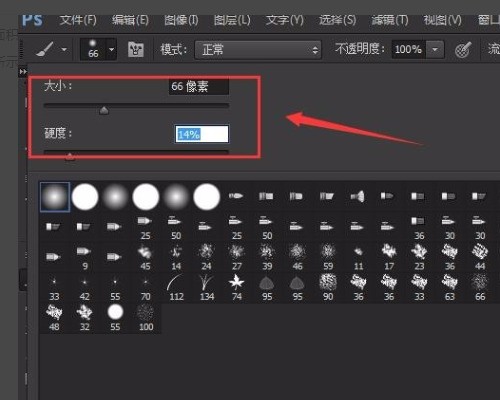Select the brush preset labeled 24
The width and height of the screenshot is (500, 400).
[206, 257]
